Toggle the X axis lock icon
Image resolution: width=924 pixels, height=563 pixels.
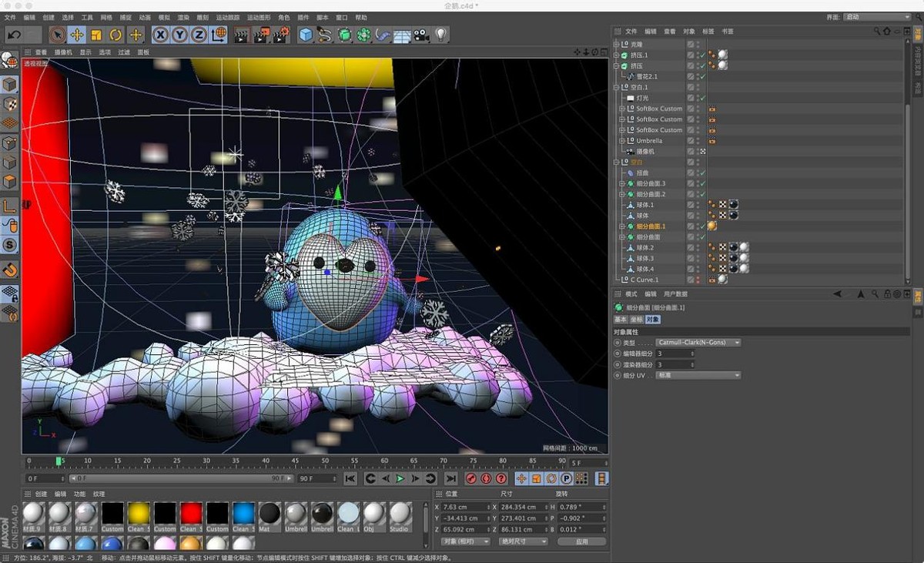pos(160,35)
